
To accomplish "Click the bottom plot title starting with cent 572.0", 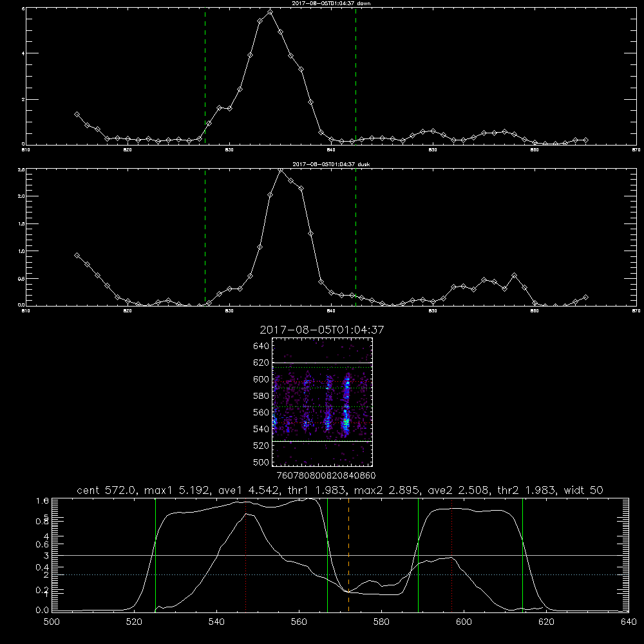I will [x=339, y=490].
